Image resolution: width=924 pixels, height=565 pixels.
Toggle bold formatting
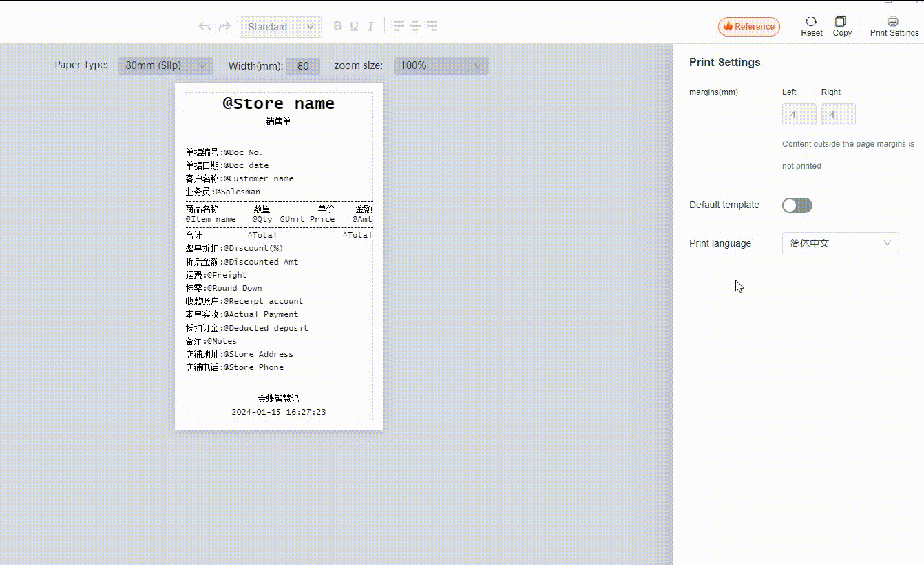point(337,26)
